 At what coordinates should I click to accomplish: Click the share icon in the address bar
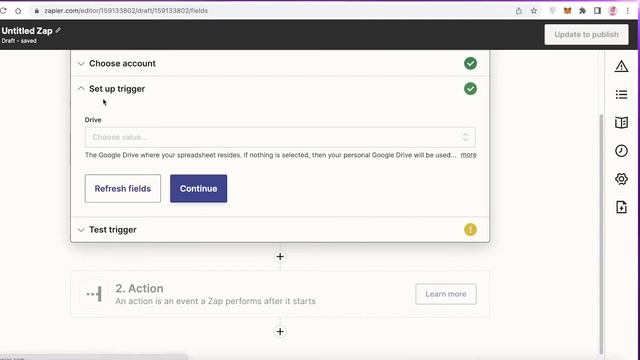coord(519,11)
